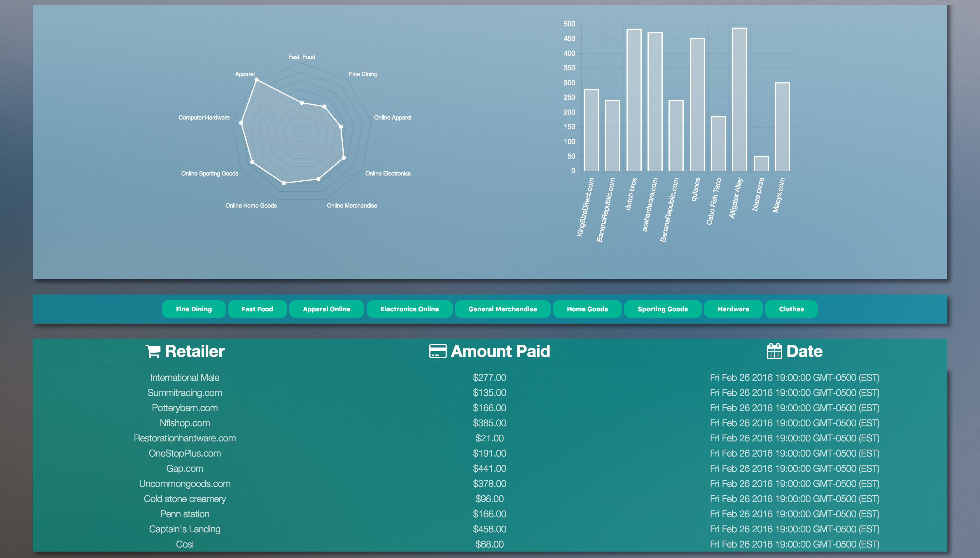Select the Gap.com retailer row
Image resolution: width=980 pixels, height=558 pixels.
point(184,468)
